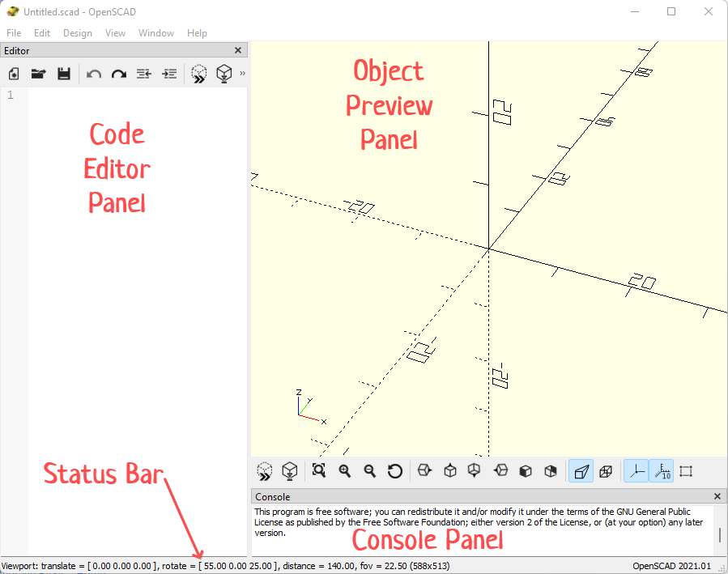Open the View menu
The width and height of the screenshot is (728, 574).
pyautogui.click(x=115, y=33)
